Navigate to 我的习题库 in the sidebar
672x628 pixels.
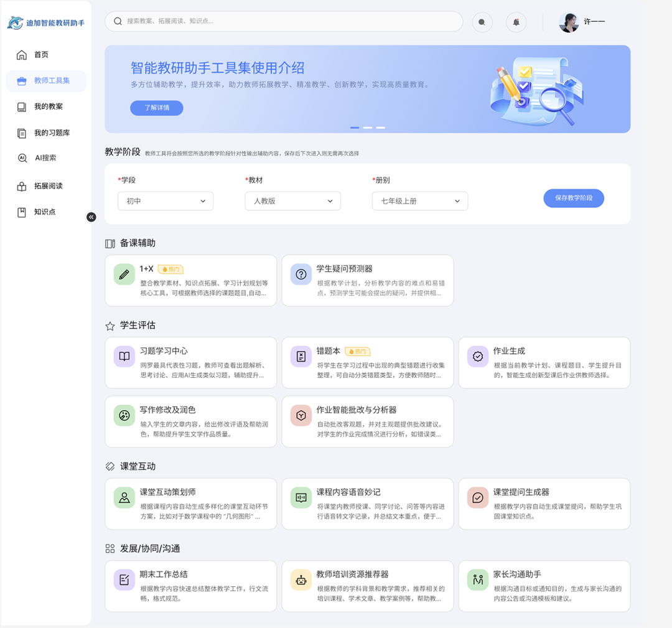(51, 133)
